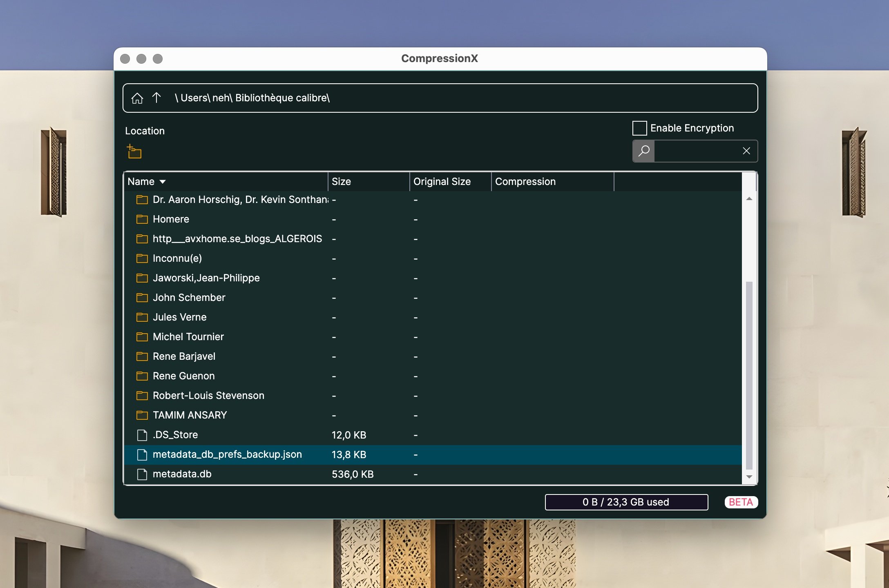Click the 23,3 GB storage usage indicator

coord(626,502)
